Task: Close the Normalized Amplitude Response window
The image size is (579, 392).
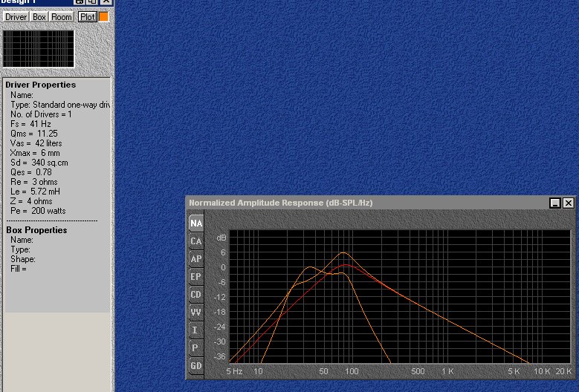Action: click(x=569, y=203)
